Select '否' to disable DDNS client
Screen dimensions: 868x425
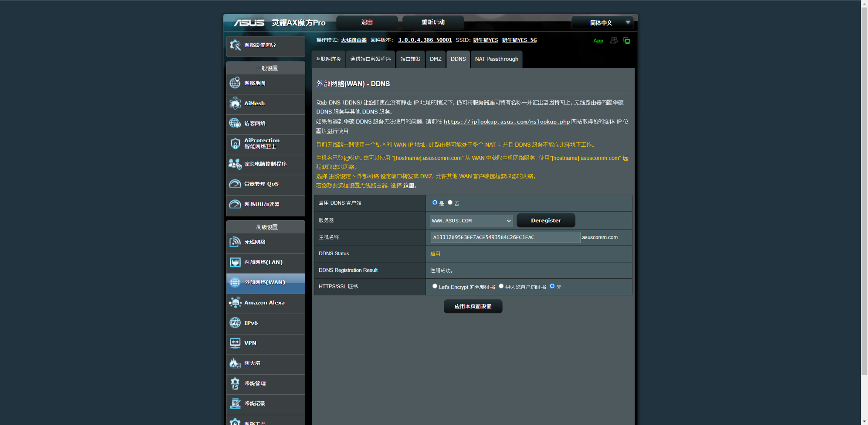click(450, 203)
